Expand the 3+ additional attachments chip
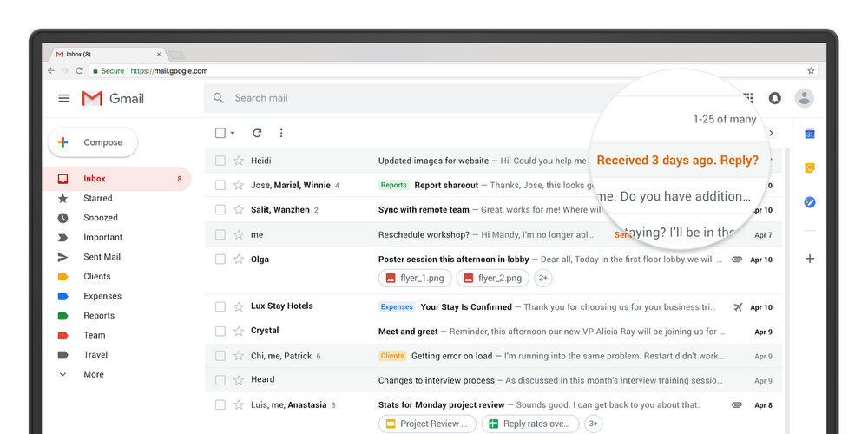The image size is (868, 434). 594,424
